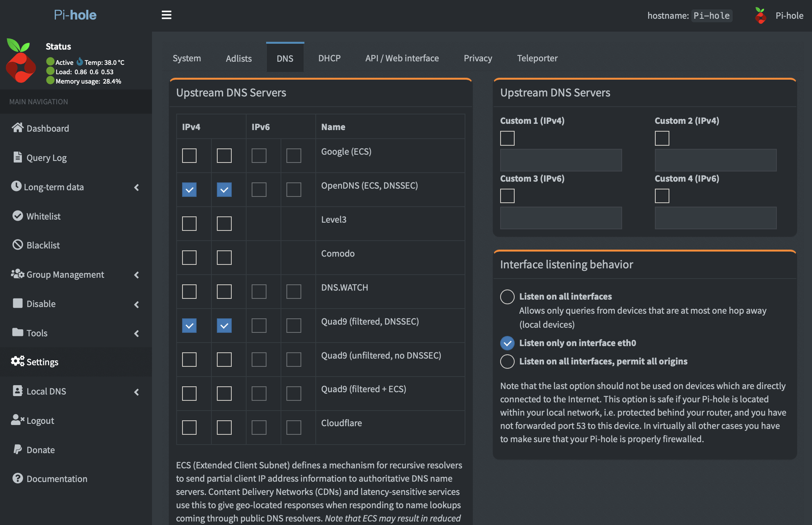Screen dimensions: 812x525
Task: Enable the Custom 2 (IPv4) checkbox
Action: (662, 138)
